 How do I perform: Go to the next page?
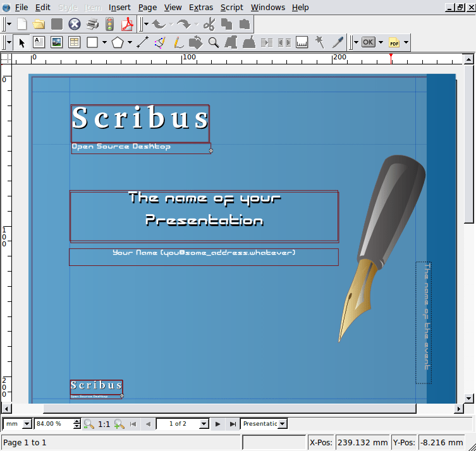(x=217, y=424)
